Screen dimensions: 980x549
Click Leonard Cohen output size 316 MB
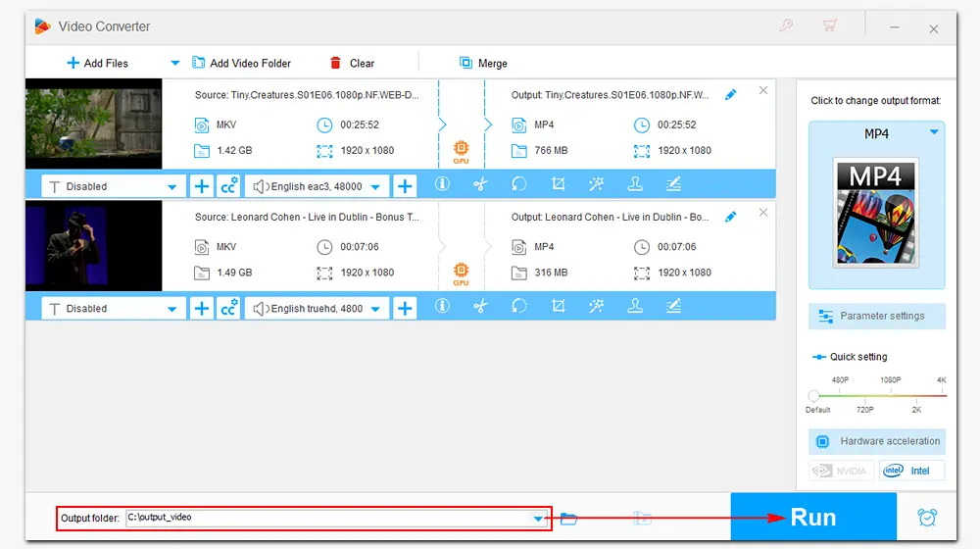click(551, 273)
